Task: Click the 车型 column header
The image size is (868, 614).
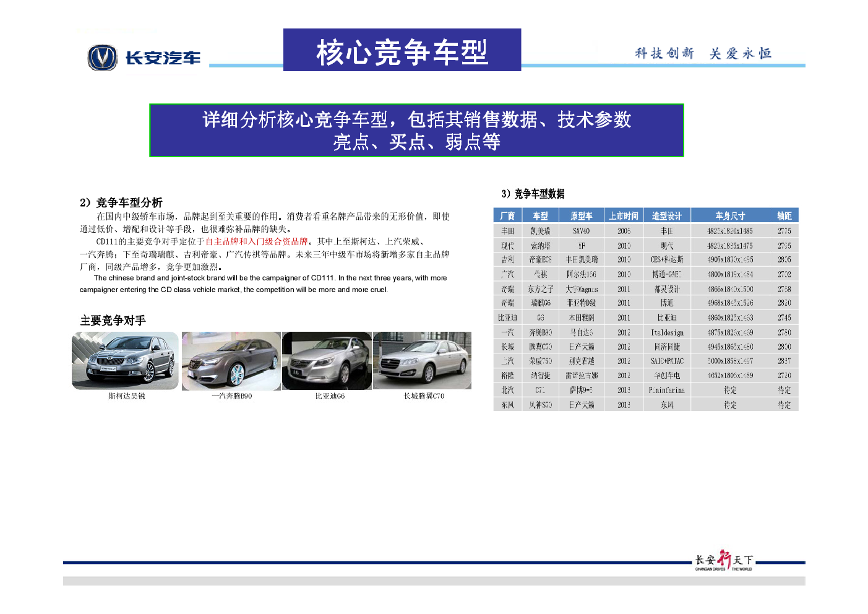Action: click(540, 215)
